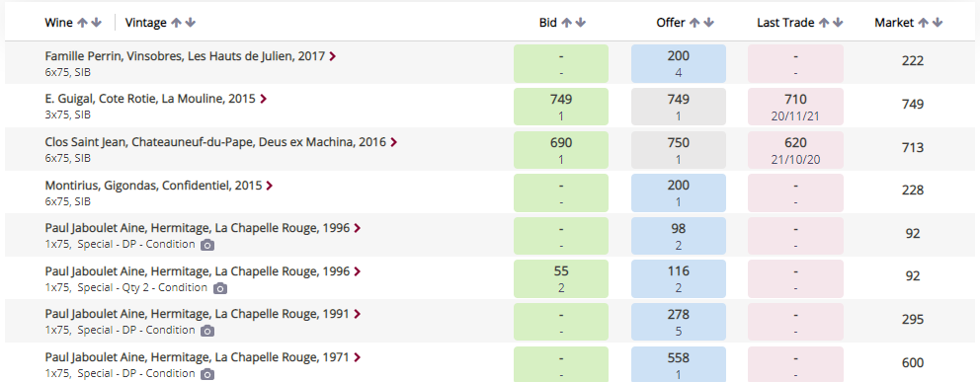Expand chevron after Montirius Gigondas Confidentiel 2015

tap(269, 186)
